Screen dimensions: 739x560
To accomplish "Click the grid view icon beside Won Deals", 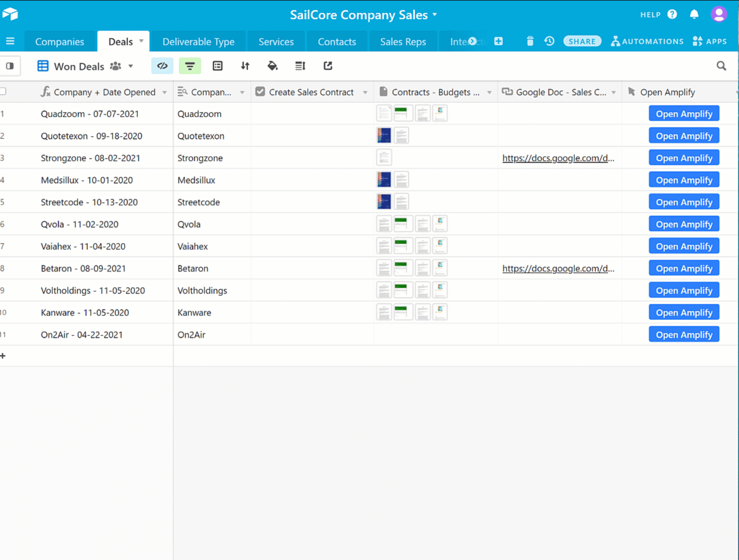I will 42,66.
